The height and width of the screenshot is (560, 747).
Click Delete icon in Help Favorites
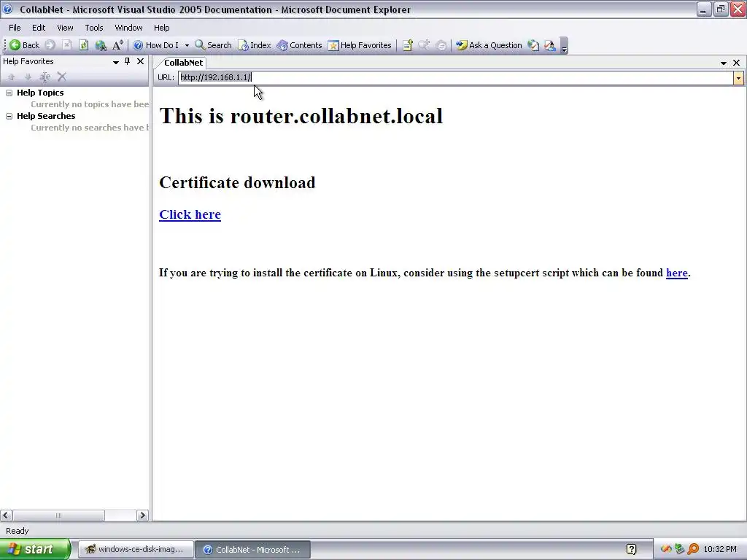[62, 77]
